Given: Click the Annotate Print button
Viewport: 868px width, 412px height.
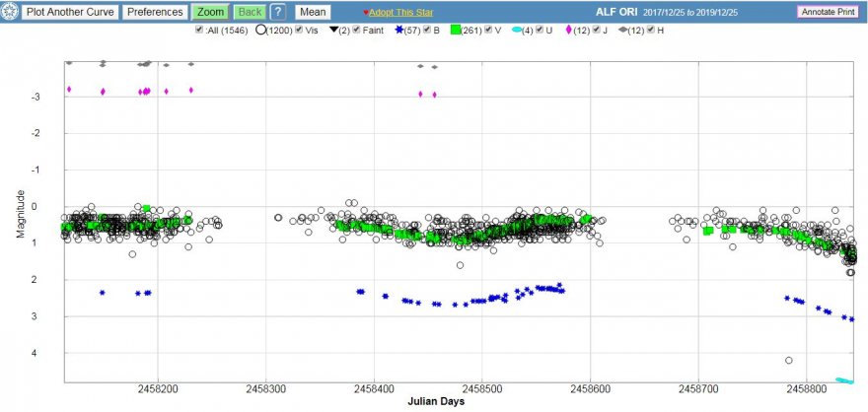Looking at the screenshot, I should 829,12.
